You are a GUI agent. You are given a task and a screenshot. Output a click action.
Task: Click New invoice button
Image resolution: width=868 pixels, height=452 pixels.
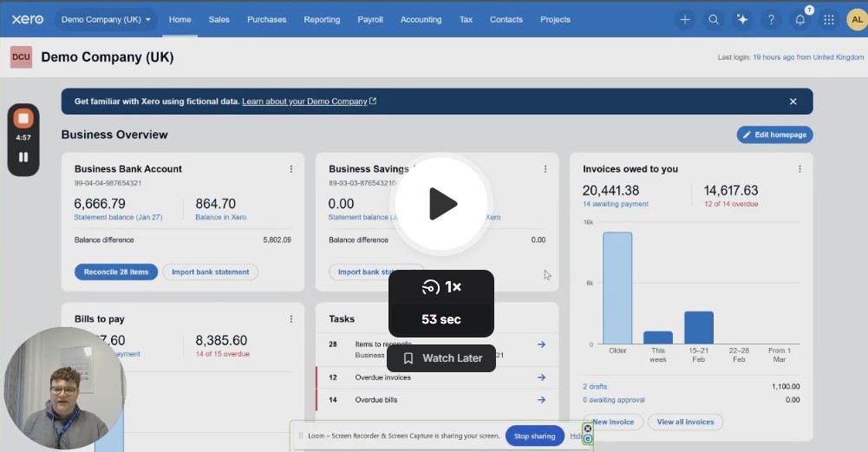click(x=613, y=423)
